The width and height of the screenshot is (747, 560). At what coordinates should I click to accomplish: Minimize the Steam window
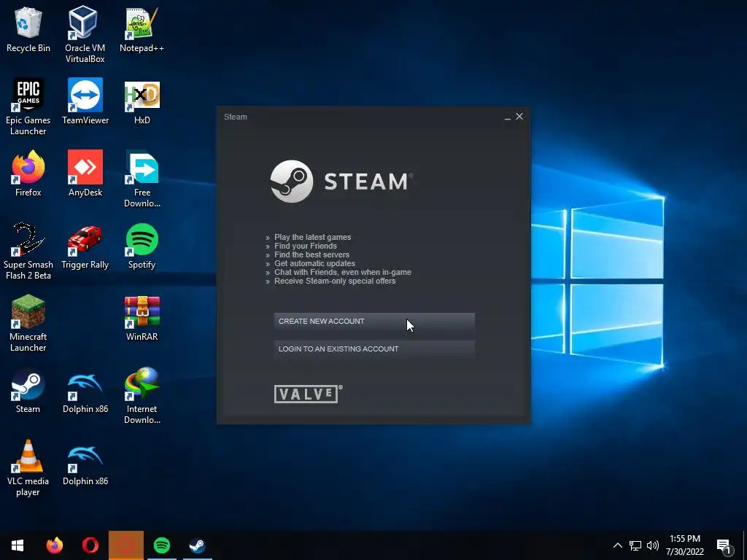[x=508, y=117]
